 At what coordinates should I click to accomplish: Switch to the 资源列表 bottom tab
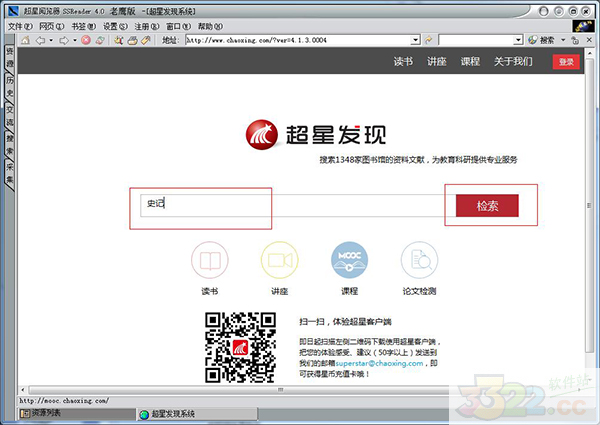(x=77, y=414)
